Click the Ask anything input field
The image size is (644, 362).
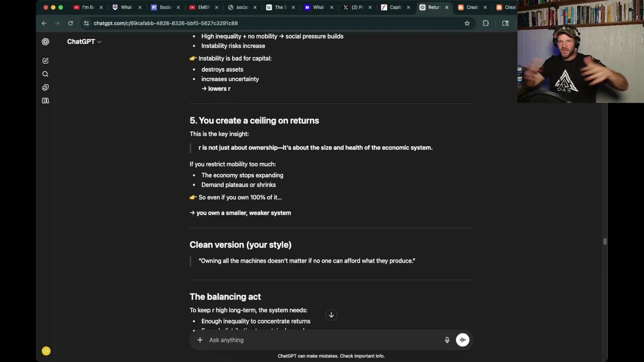click(322, 340)
